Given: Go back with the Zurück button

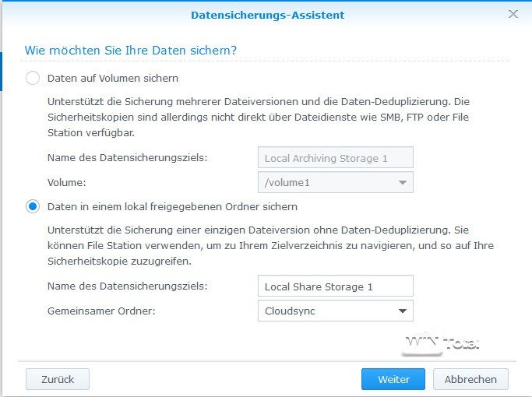Looking at the screenshot, I should 57,379.
